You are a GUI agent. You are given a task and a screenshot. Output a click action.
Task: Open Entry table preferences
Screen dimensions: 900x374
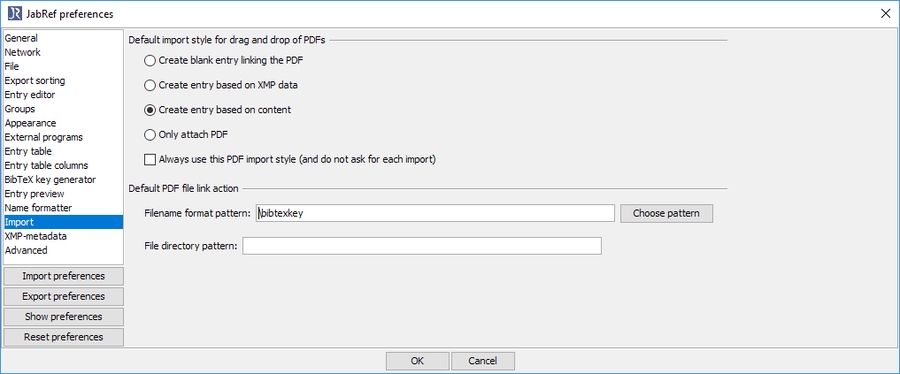(63, 151)
